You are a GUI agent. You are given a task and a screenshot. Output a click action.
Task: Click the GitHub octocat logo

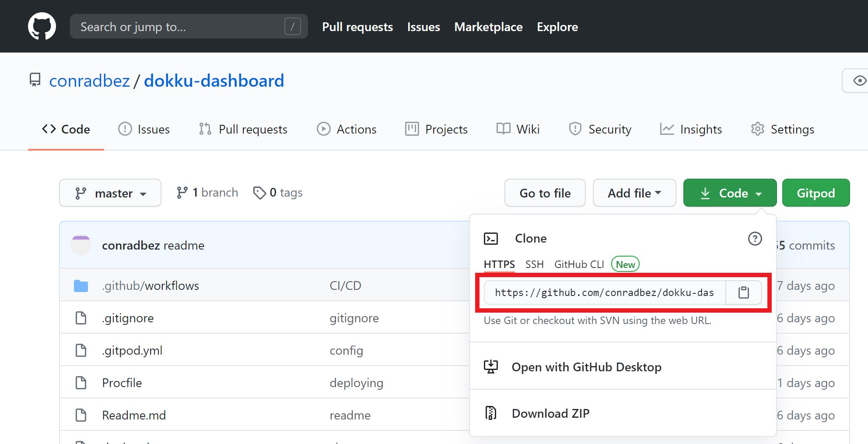pyautogui.click(x=42, y=26)
